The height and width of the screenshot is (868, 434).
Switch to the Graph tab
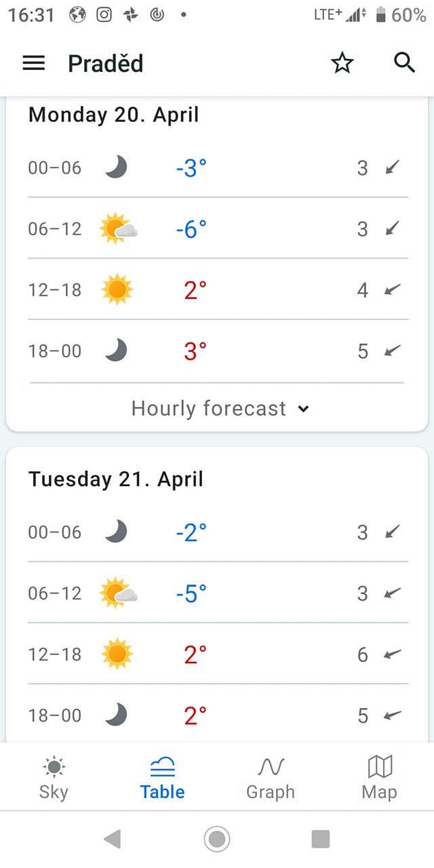pos(271,778)
